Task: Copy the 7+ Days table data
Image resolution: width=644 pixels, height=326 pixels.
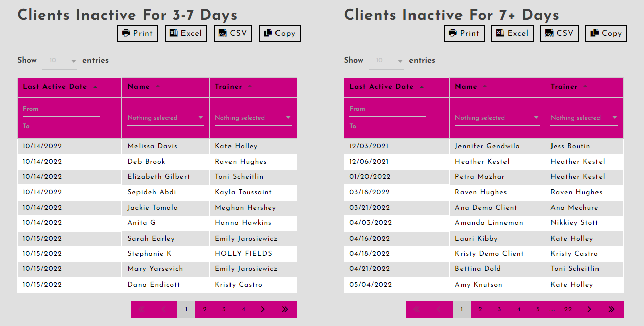Action: pyautogui.click(x=606, y=34)
